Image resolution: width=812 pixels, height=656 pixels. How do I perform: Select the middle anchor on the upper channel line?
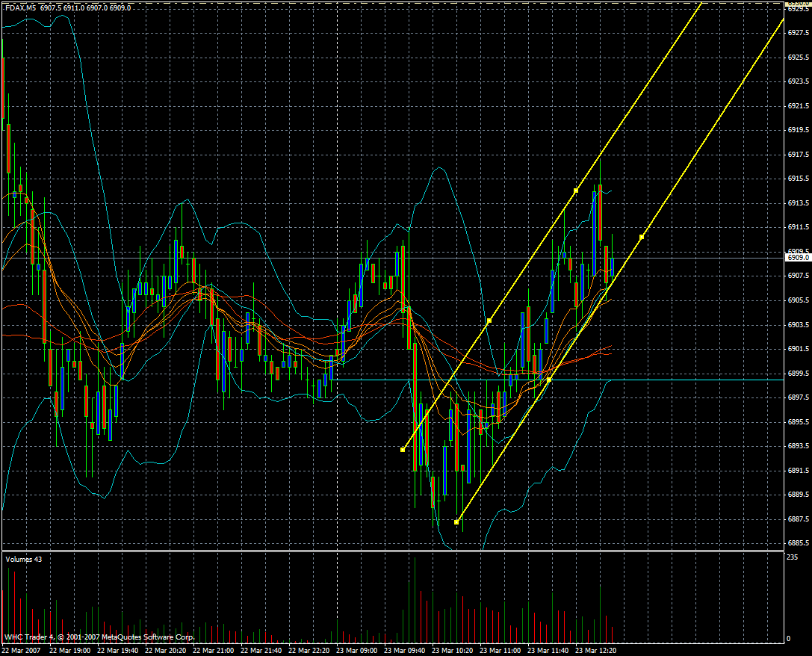pyautogui.click(x=489, y=321)
